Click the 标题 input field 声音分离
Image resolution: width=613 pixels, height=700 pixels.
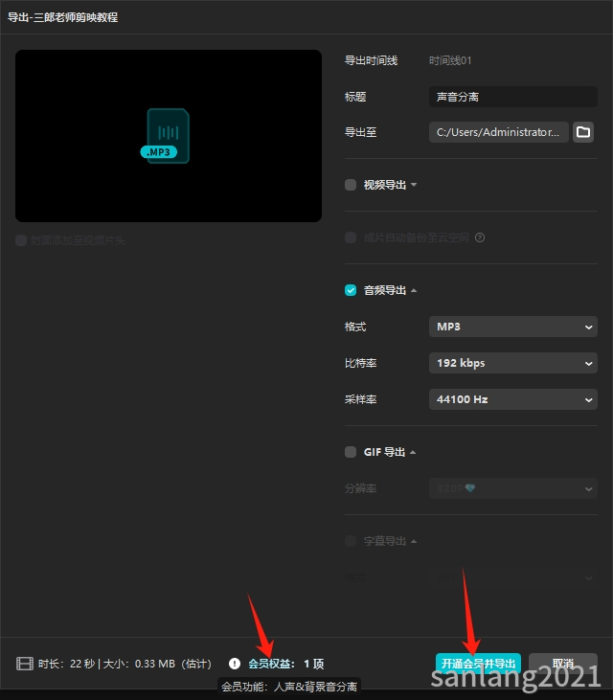click(513, 97)
